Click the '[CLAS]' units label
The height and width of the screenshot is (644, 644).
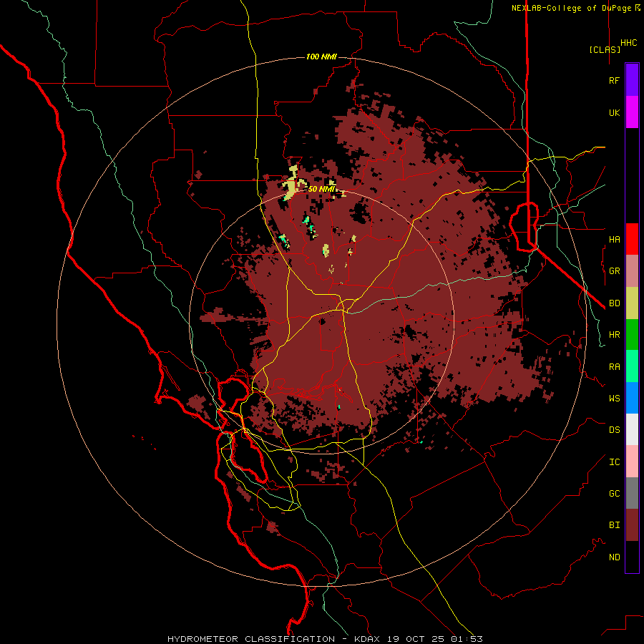coord(605,49)
